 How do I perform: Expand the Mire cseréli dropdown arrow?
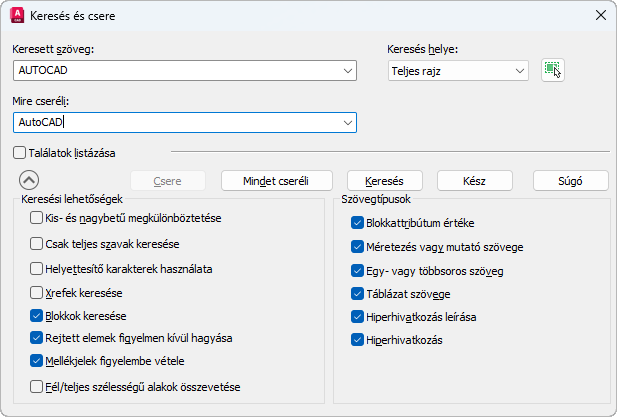(x=347, y=122)
